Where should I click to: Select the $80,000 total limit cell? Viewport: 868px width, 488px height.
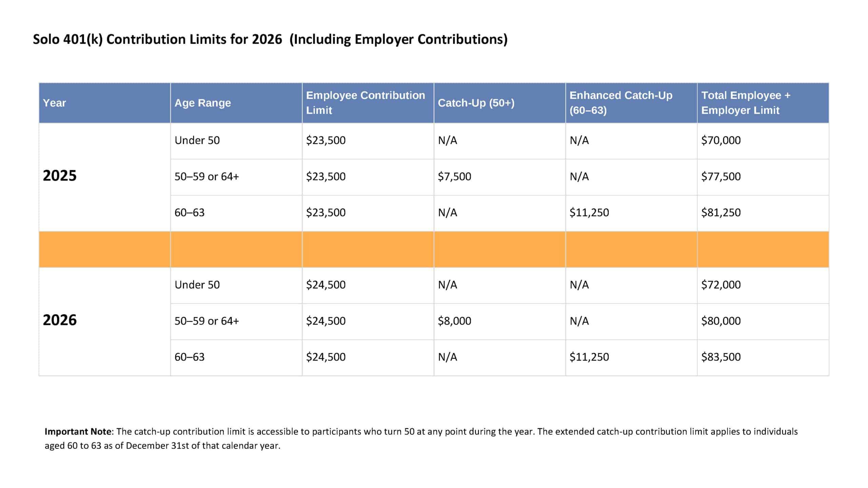tap(721, 321)
